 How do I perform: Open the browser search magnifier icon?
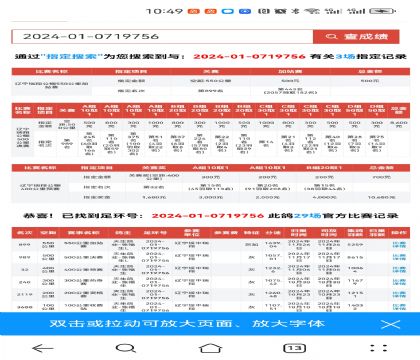tap(126, 349)
